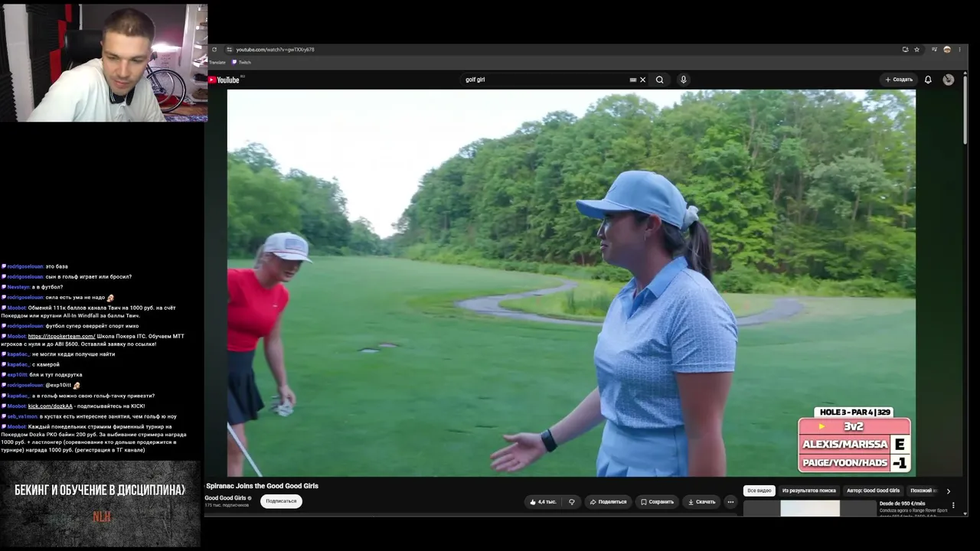
Task: Open the Translate bookmark
Action: 216,63
